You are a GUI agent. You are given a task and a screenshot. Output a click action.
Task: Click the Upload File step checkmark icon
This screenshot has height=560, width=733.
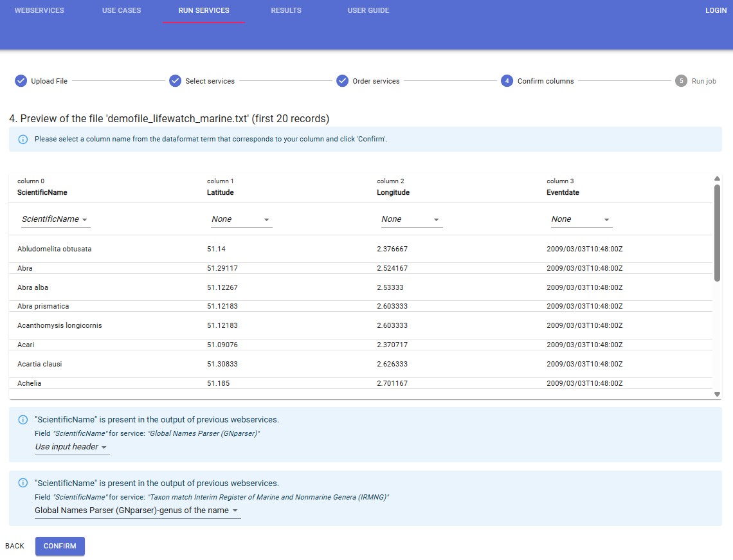[x=21, y=81]
